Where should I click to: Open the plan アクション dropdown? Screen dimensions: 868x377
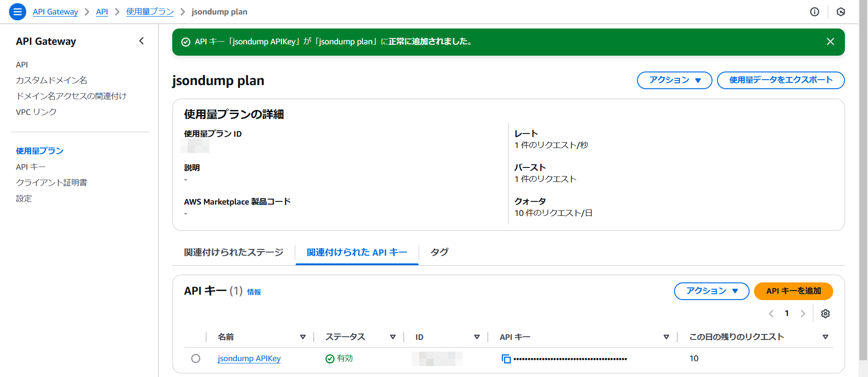click(x=674, y=80)
